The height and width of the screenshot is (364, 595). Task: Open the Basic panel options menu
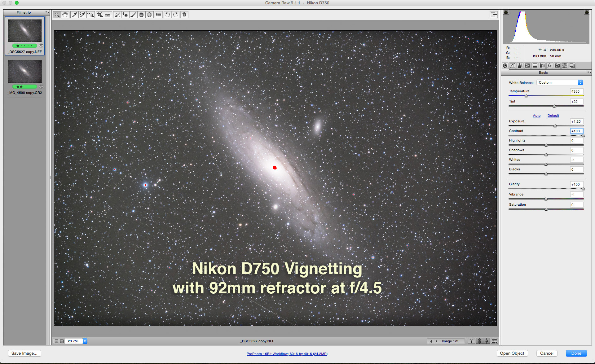pyautogui.click(x=588, y=72)
